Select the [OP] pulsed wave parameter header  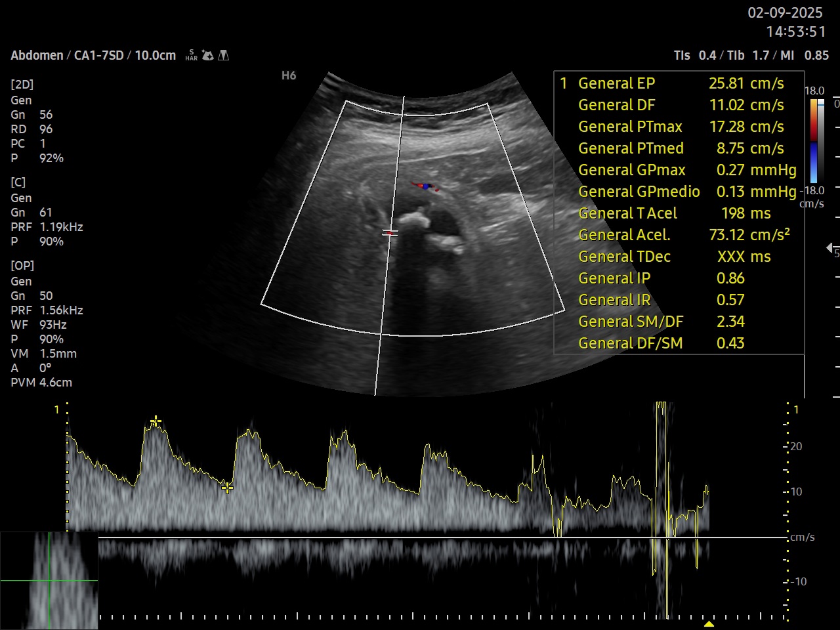(22, 266)
